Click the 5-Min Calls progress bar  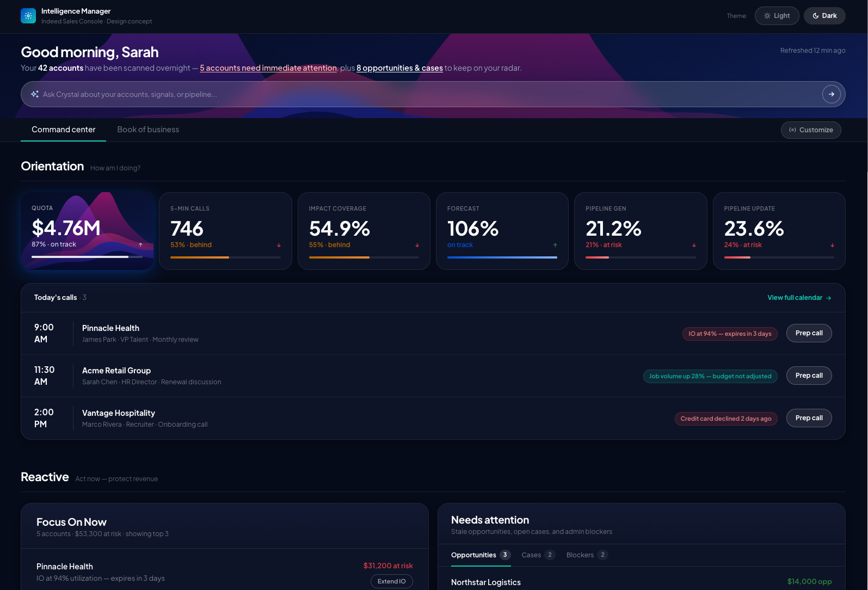click(x=225, y=257)
